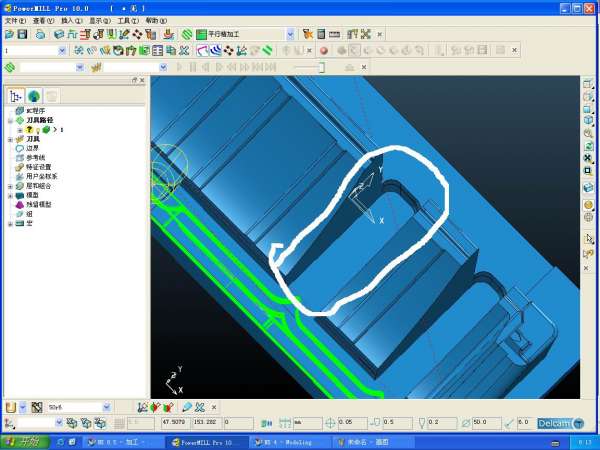Click the 开始 Start button
This screenshot has height=450, width=600.
(22, 441)
